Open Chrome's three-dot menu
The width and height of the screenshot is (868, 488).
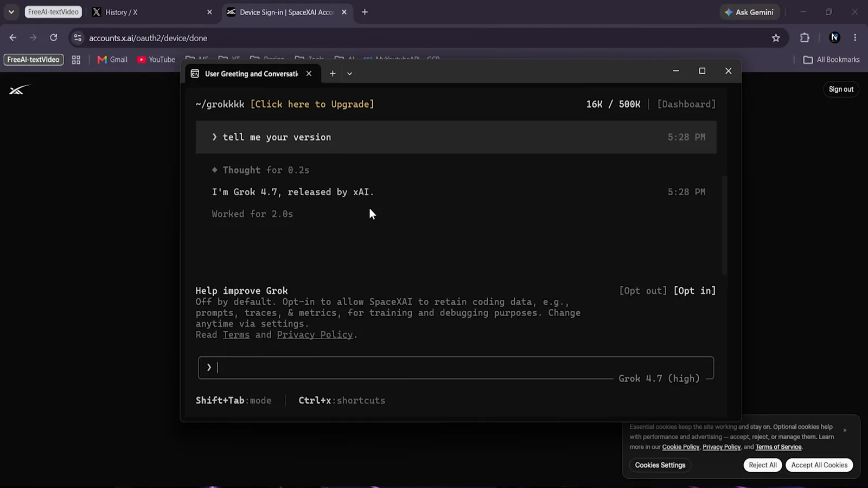855,37
